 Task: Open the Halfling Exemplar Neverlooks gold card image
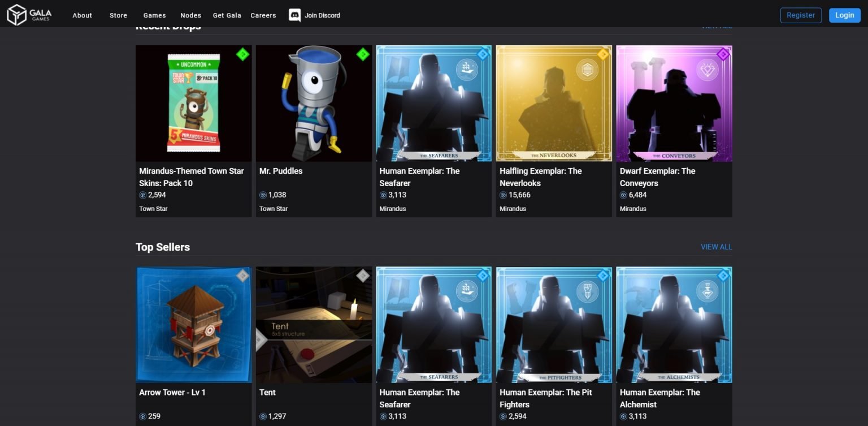[554, 104]
